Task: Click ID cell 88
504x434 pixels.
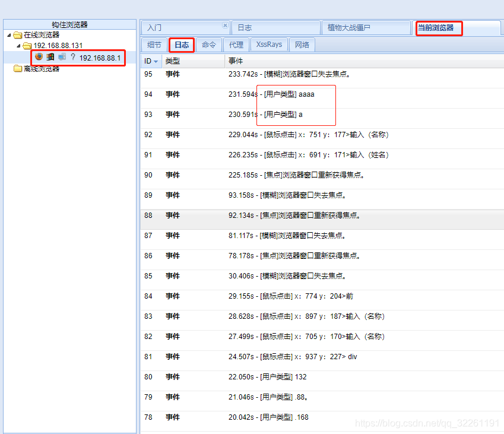Action: pos(148,216)
